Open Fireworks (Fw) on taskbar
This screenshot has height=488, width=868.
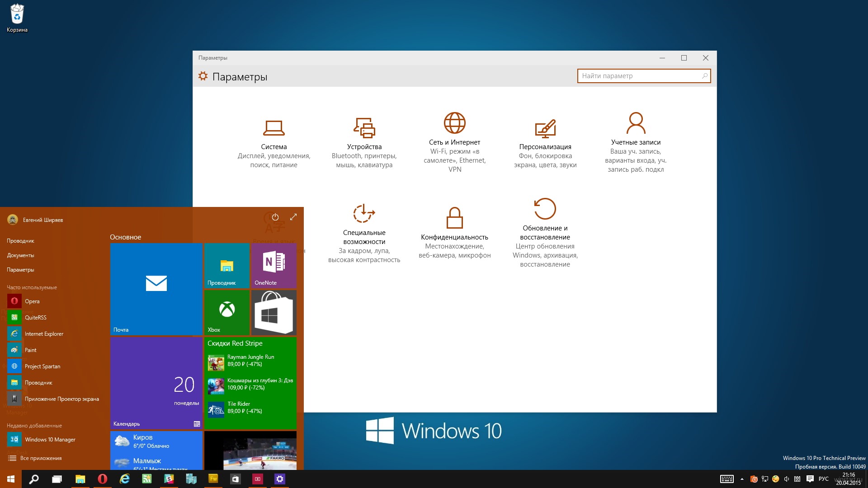click(x=213, y=479)
